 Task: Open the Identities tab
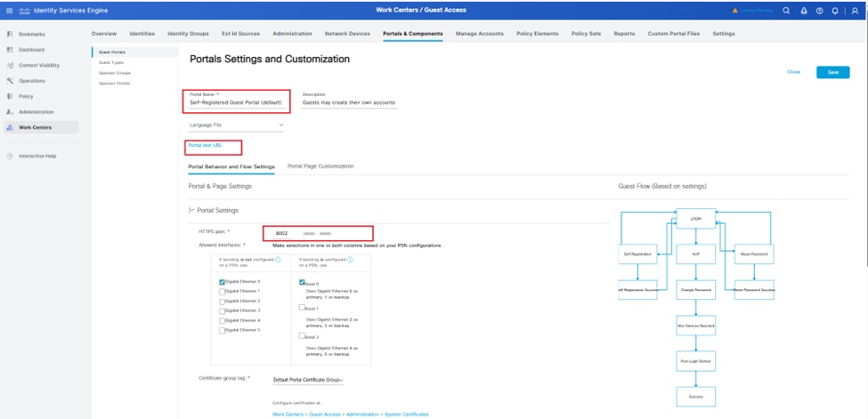click(x=142, y=34)
